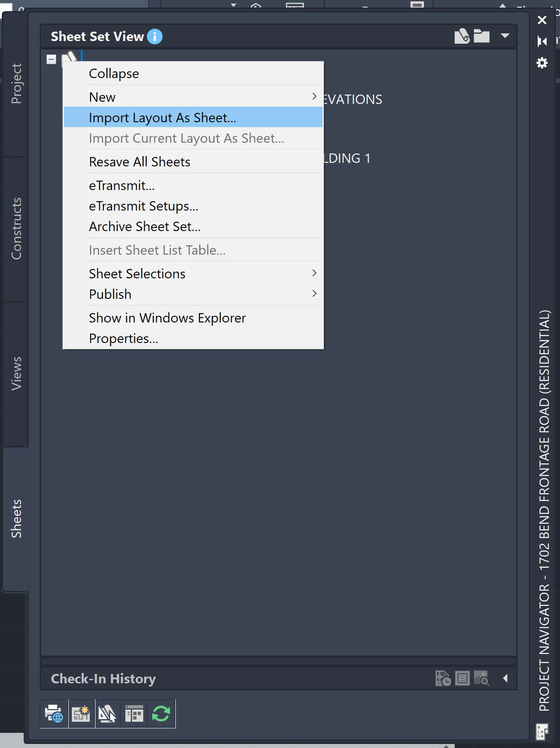The image size is (560, 748).
Task: Select the eTransmit icon in bottom toolbar
Action: pos(108,714)
